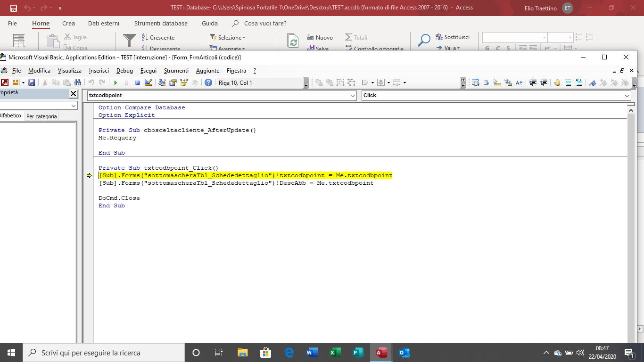Click the blue Help question mark icon
The width and height of the screenshot is (644, 362).
point(208,82)
